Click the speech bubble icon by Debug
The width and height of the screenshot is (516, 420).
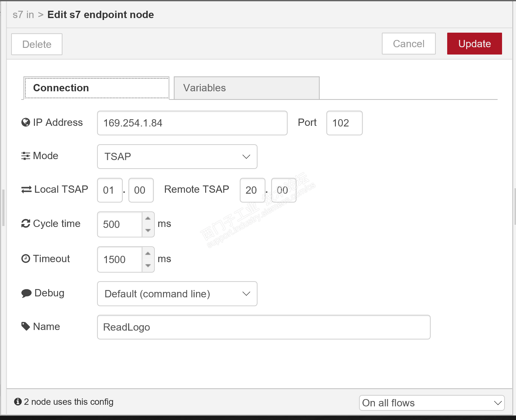26,293
